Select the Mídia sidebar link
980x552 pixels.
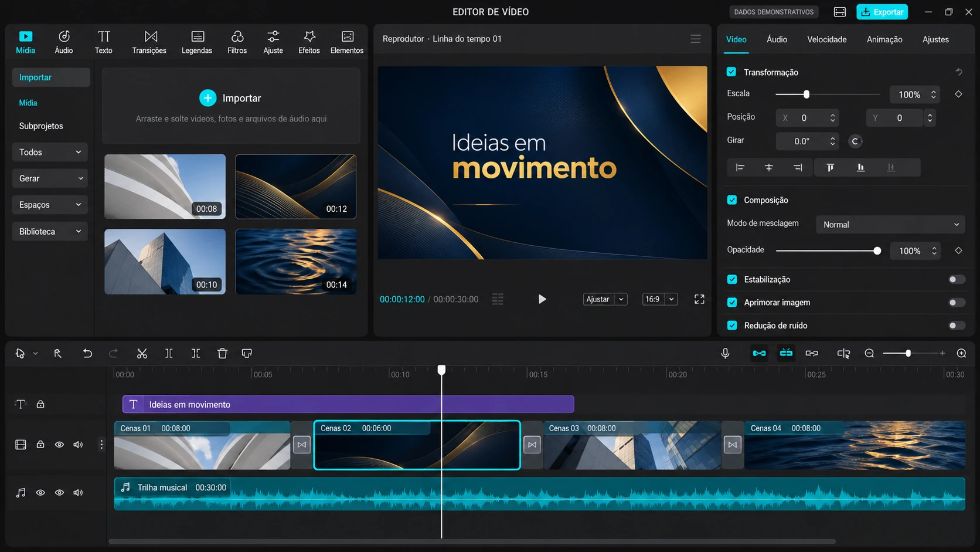tap(28, 103)
